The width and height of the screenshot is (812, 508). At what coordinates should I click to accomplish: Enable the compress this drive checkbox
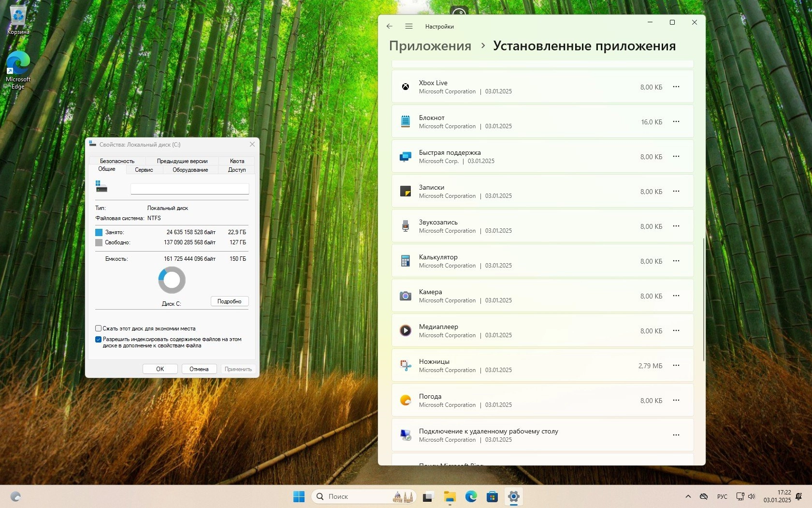point(99,329)
